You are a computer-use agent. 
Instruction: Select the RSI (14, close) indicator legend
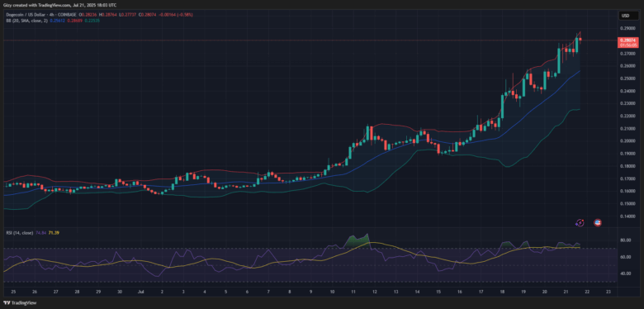tap(19, 232)
